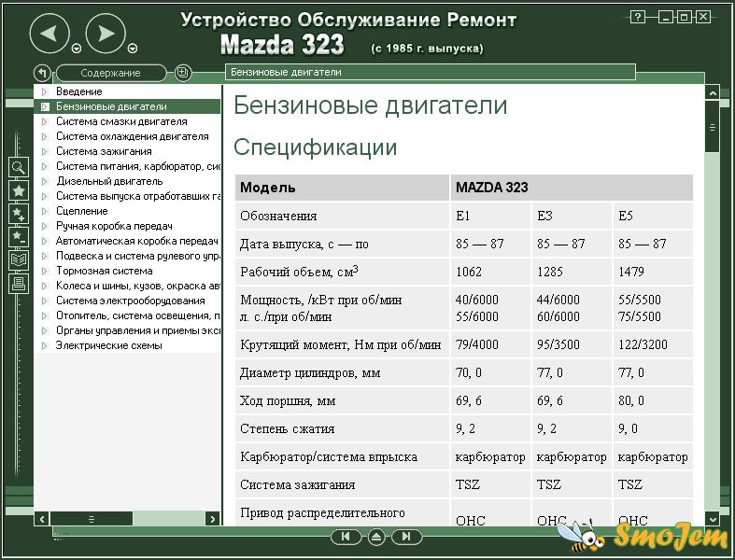Viewport: 735px width, 560px height.
Task: Click the page scroll up arrow
Action: pyautogui.click(x=712, y=92)
